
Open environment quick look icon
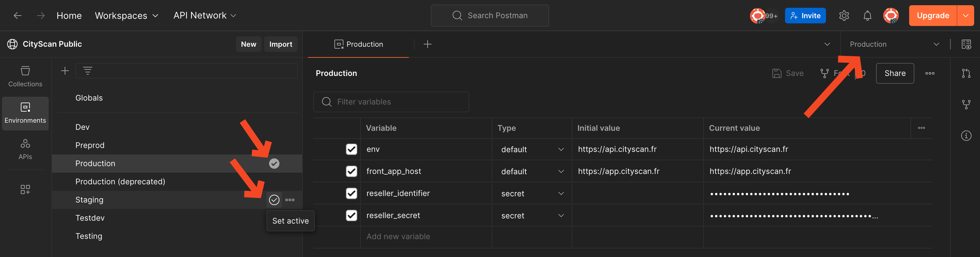click(966, 44)
